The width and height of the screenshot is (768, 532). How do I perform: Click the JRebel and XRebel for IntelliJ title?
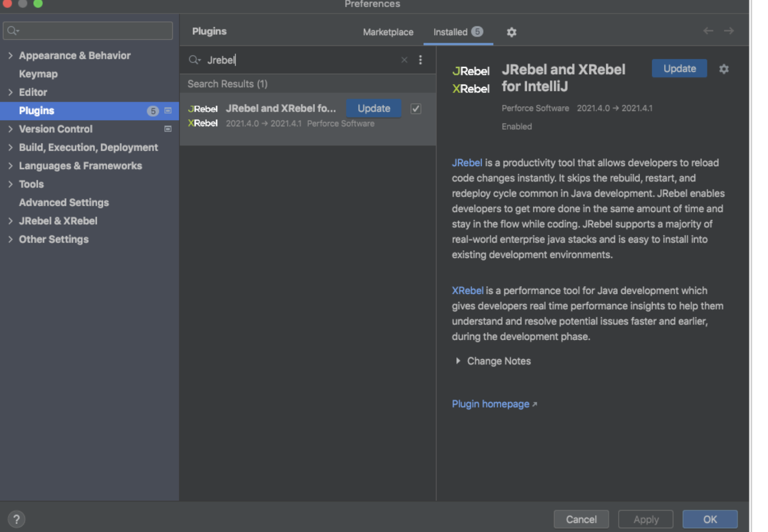(x=564, y=78)
